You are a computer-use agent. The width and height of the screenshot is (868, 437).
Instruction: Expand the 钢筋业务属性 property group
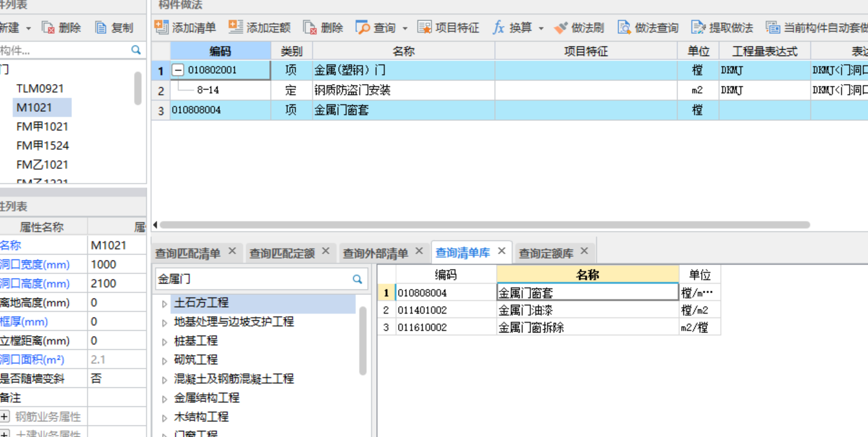5,416
